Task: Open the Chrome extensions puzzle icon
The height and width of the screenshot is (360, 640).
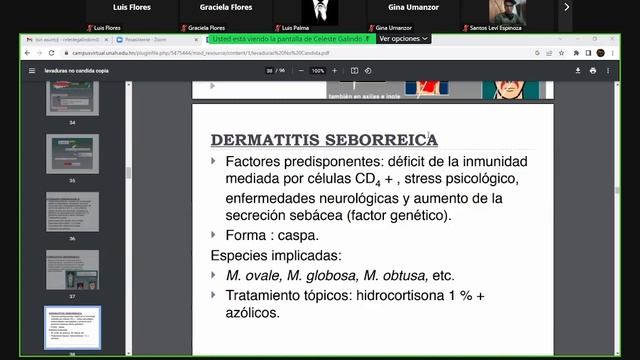Action: [576, 53]
